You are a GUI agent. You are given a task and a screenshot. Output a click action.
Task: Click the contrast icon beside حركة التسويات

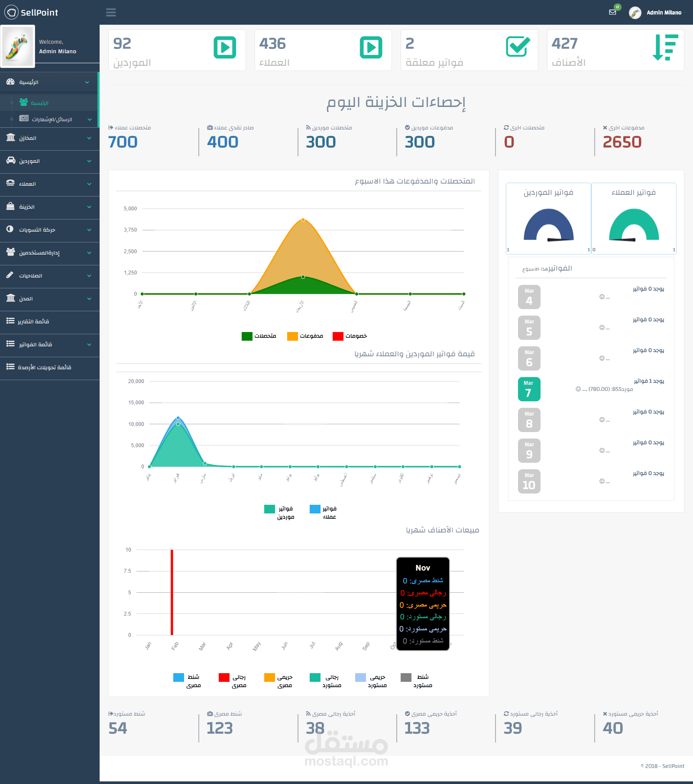tap(10, 229)
